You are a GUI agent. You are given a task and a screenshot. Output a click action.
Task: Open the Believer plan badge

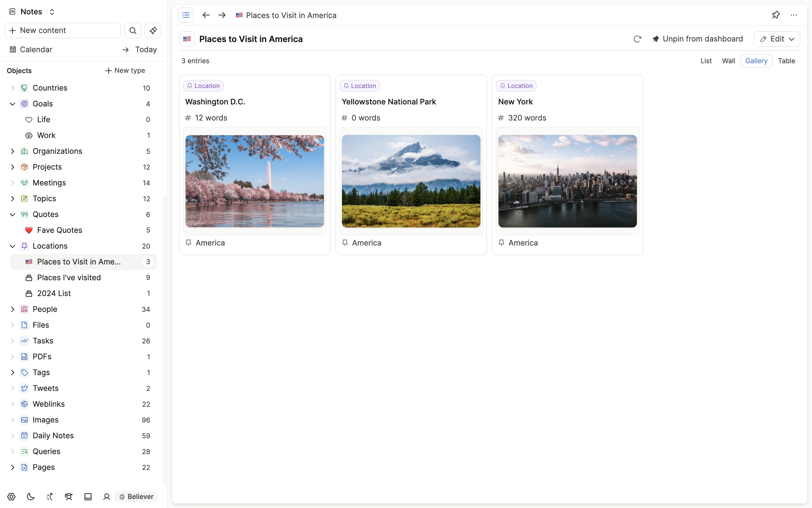136,497
